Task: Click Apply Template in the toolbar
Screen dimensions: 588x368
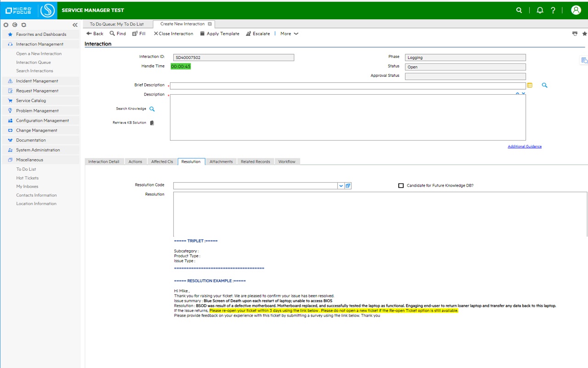Action: pos(220,34)
